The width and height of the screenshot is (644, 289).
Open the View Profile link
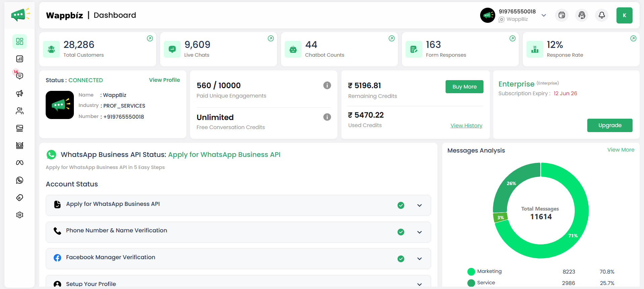click(x=165, y=80)
